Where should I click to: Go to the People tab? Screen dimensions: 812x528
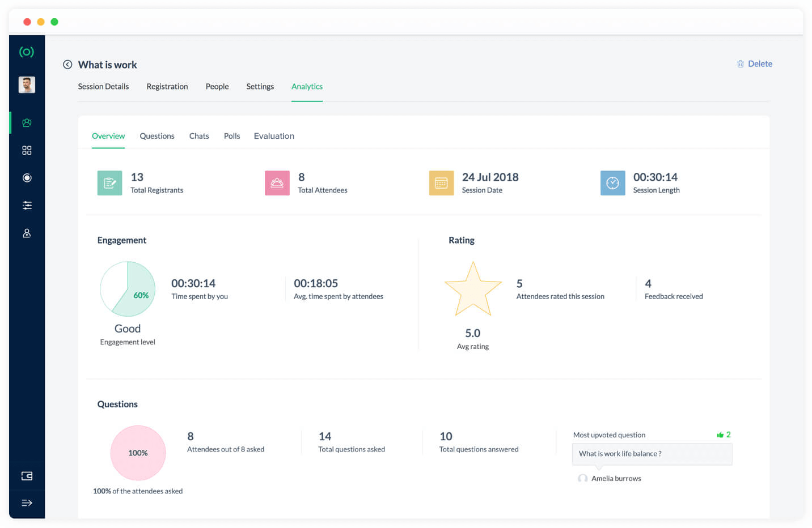point(217,87)
